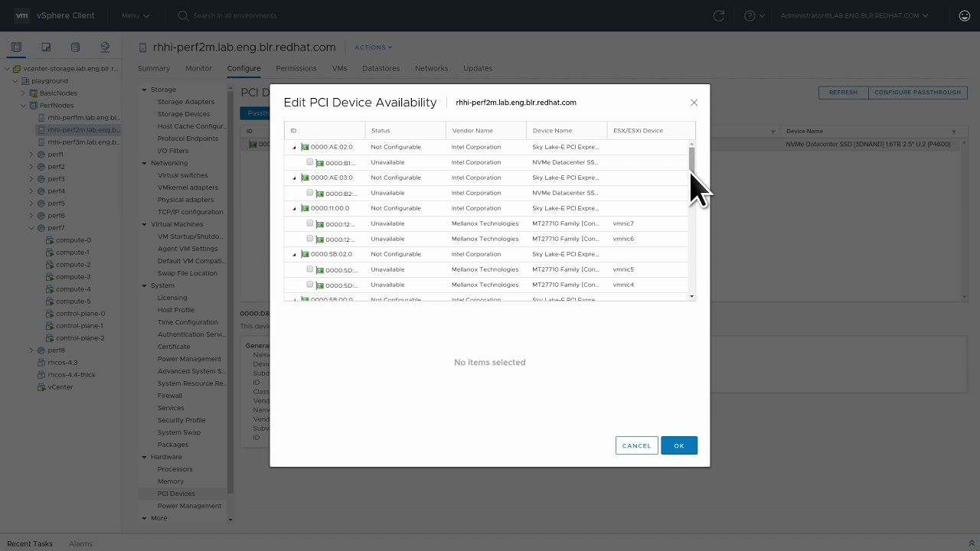Click the OK button in dialog
Image resolution: width=980 pixels, height=551 pixels.
point(679,445)
